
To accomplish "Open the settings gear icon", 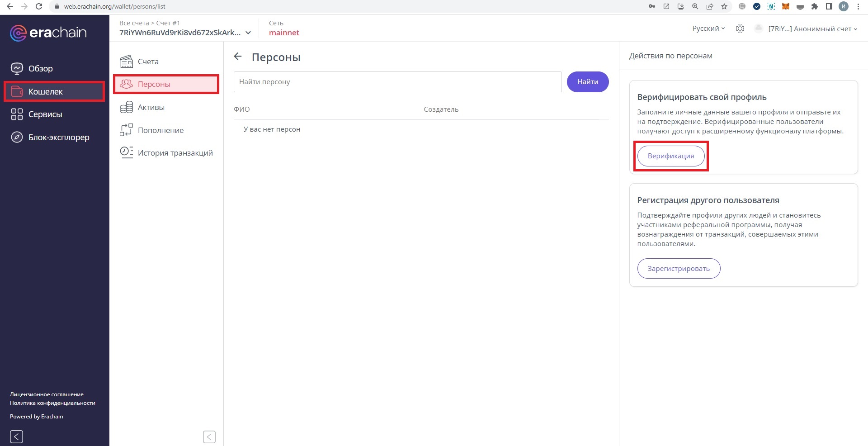I will tap(740, 28).
